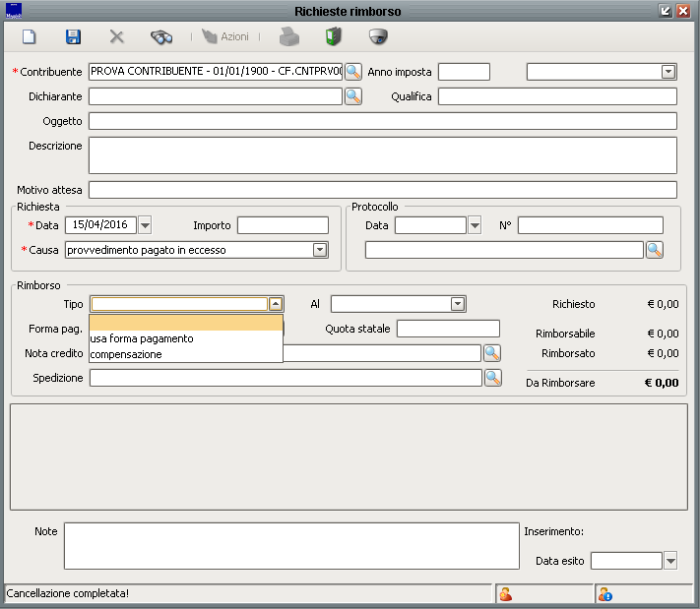The image size is (700, 609).
Task: Expand the Causa dropdown list
Action: point(320,250)
